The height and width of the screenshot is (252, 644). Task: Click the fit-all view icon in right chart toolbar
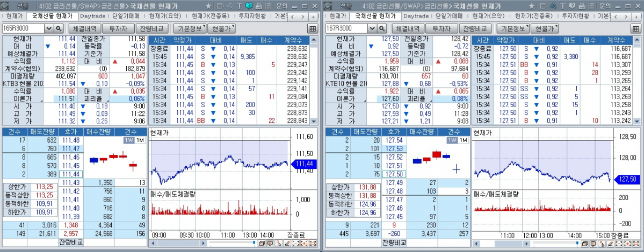tap(636, 243)
